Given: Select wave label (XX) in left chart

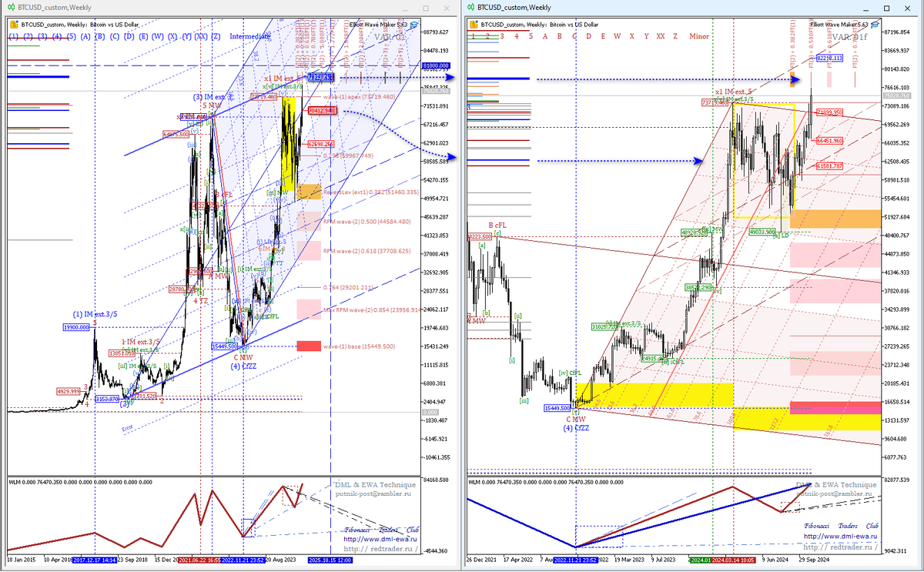Looking at the screenshot, I should click(x=200, y=36).
